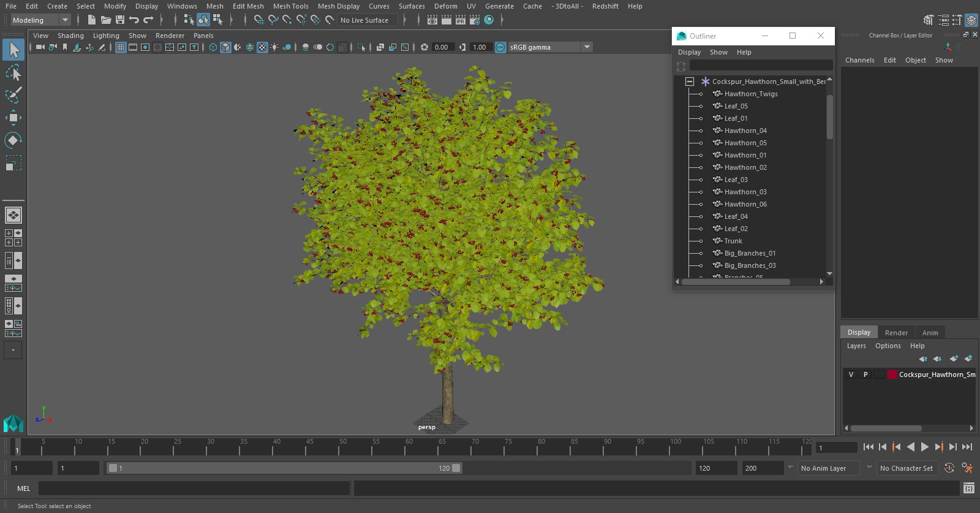
Task: Select Leaf_05 in Outliner
Action: [x=736, y=106]
